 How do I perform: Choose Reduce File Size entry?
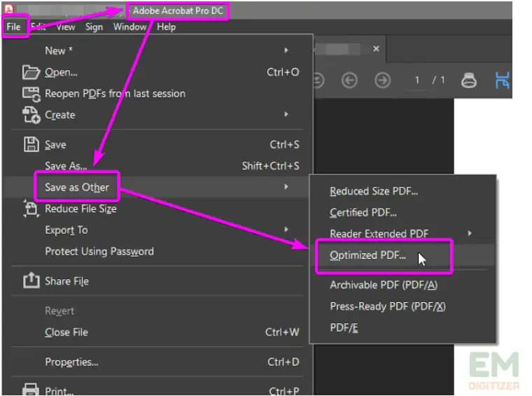[x=80, y=208]
